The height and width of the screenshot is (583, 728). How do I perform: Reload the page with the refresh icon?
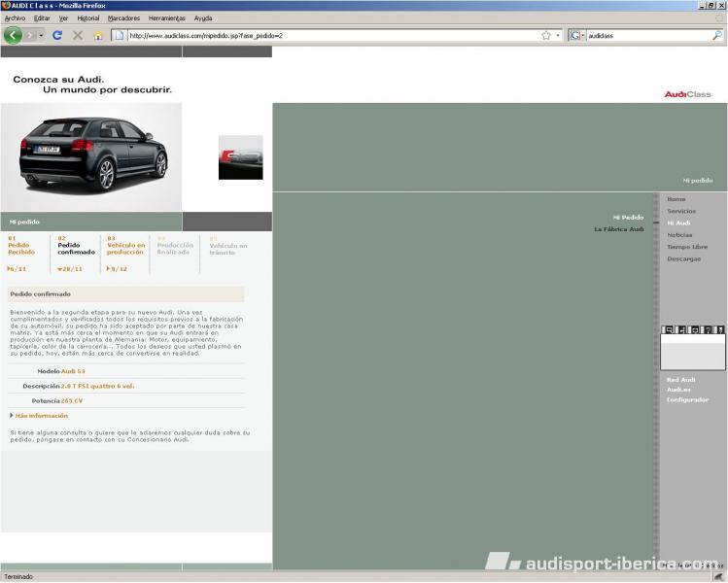click(57, 35)
